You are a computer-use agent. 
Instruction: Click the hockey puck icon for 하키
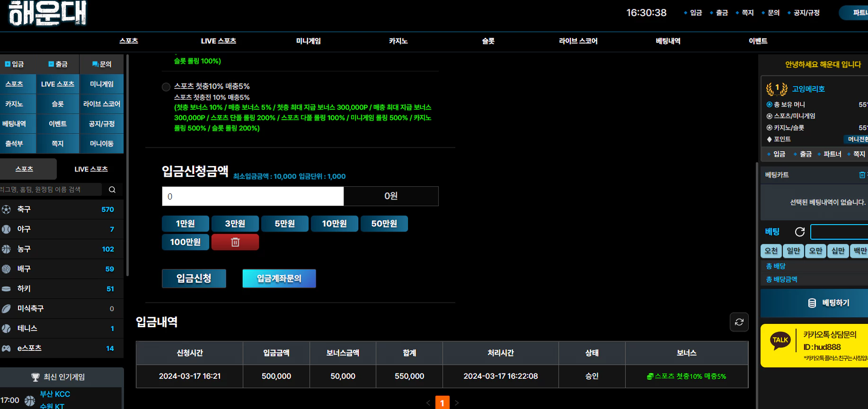point(6,289)
